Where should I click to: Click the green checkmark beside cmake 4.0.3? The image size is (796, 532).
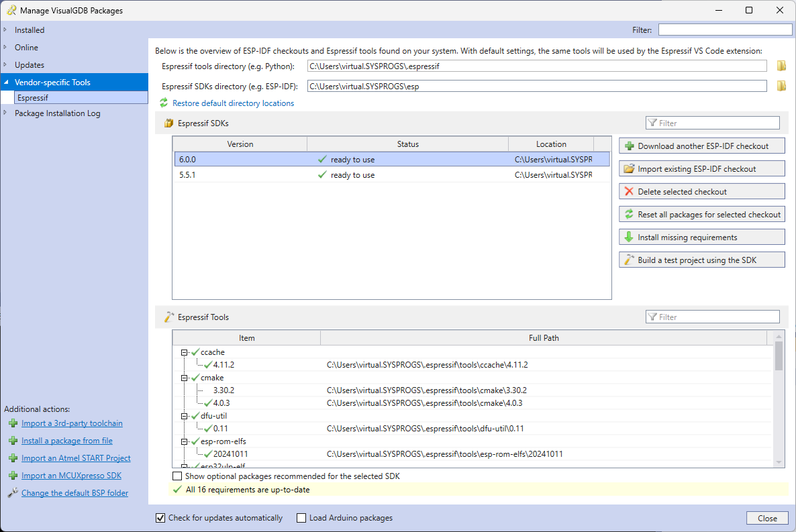[207, 403]
